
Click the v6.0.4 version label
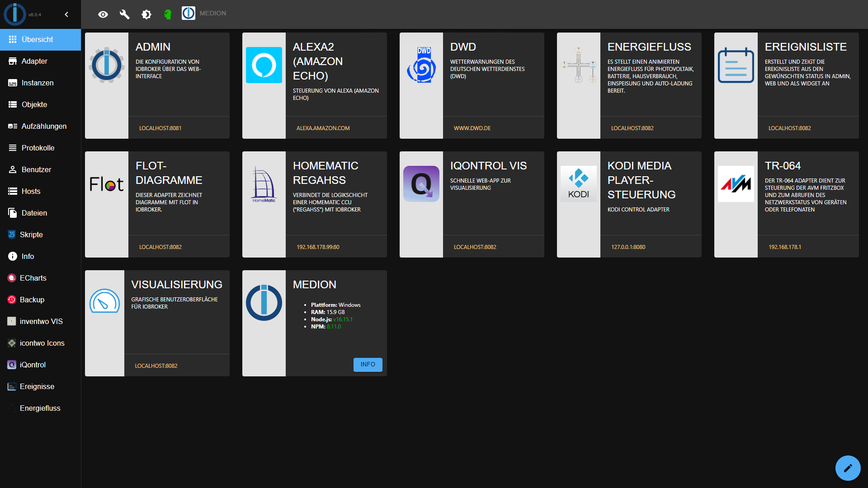click(35, 15)
